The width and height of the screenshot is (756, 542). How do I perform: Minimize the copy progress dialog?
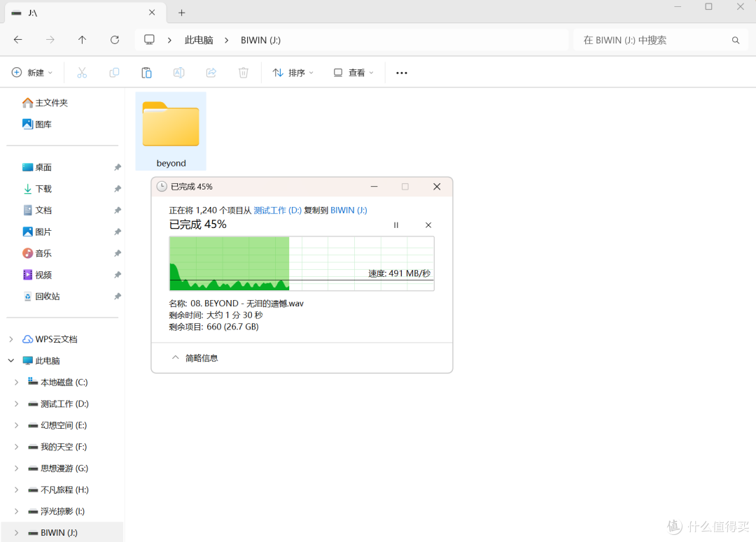(x=374, y=187)
